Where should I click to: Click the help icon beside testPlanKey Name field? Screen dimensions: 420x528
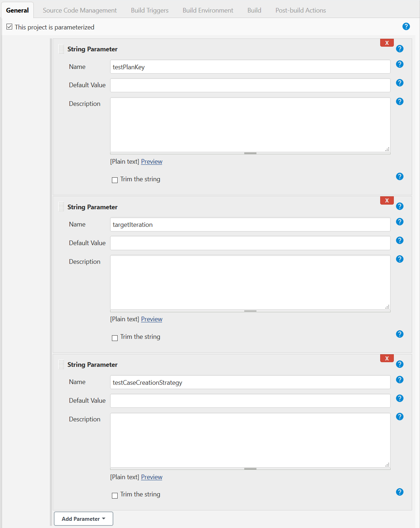[x=400, y=64]
